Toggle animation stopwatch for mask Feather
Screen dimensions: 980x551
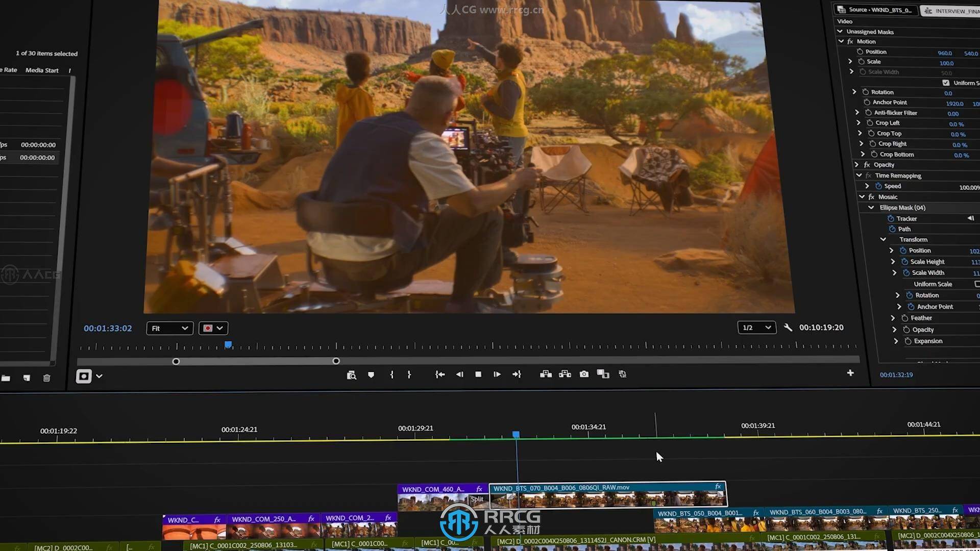click(905, 318)
